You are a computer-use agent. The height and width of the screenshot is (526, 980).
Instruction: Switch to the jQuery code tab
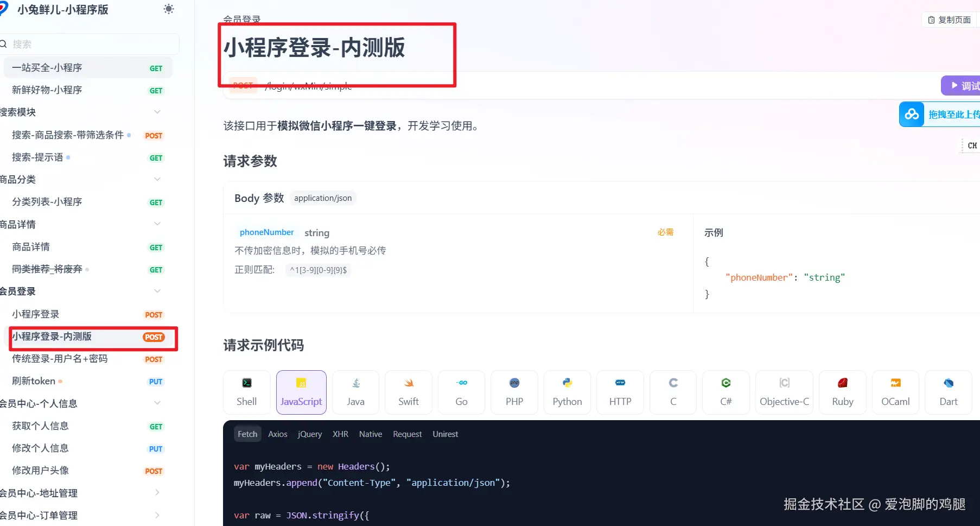310,434
